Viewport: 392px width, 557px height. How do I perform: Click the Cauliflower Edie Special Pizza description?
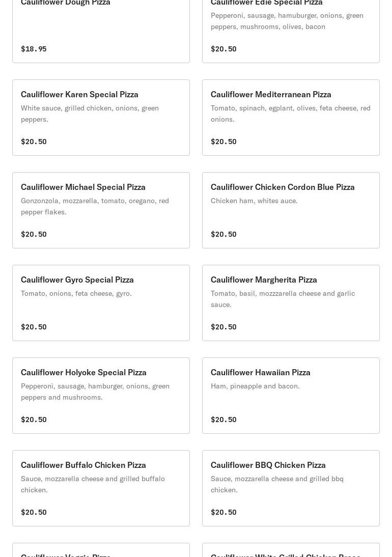pos(287,21)
